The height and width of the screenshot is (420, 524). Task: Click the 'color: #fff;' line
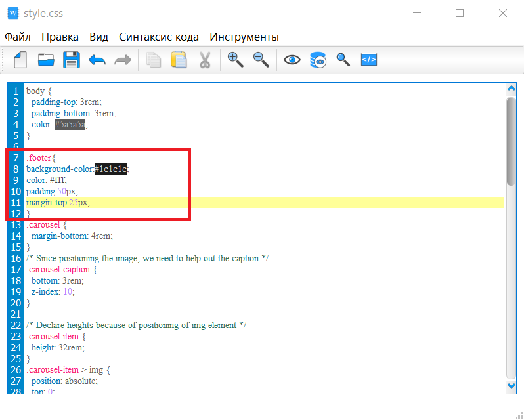(47, 180)
